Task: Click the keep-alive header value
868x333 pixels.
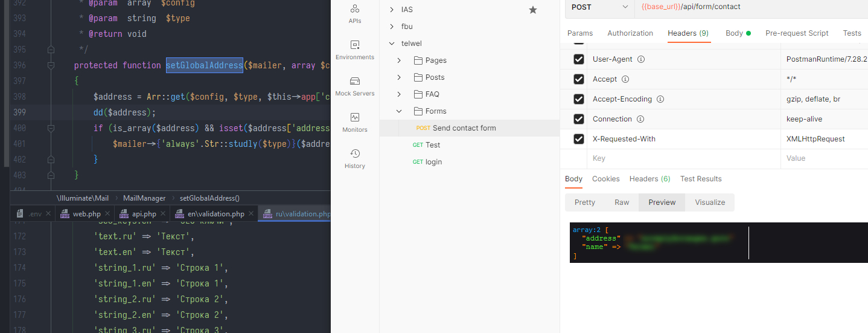Action: point(804,119)
